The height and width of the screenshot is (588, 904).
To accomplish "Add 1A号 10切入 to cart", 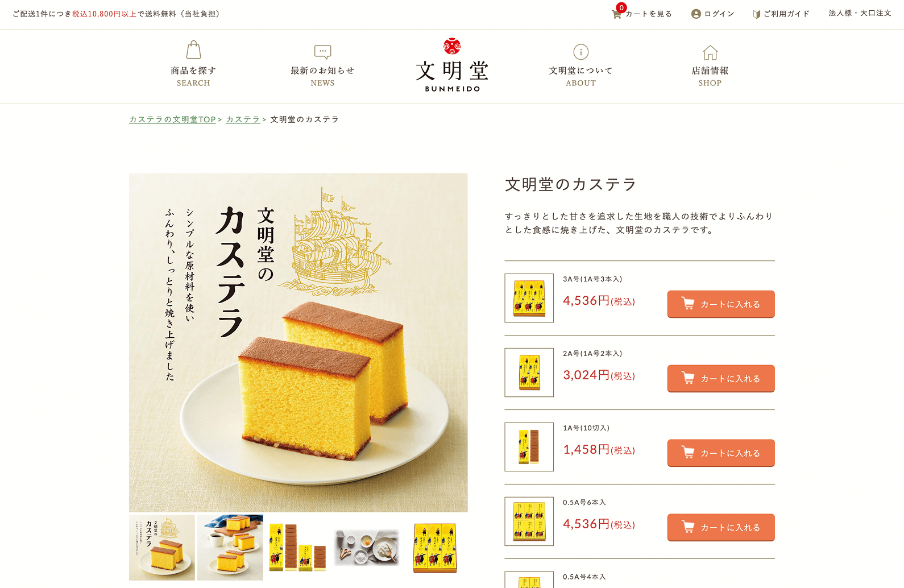I will coord(721,453).
